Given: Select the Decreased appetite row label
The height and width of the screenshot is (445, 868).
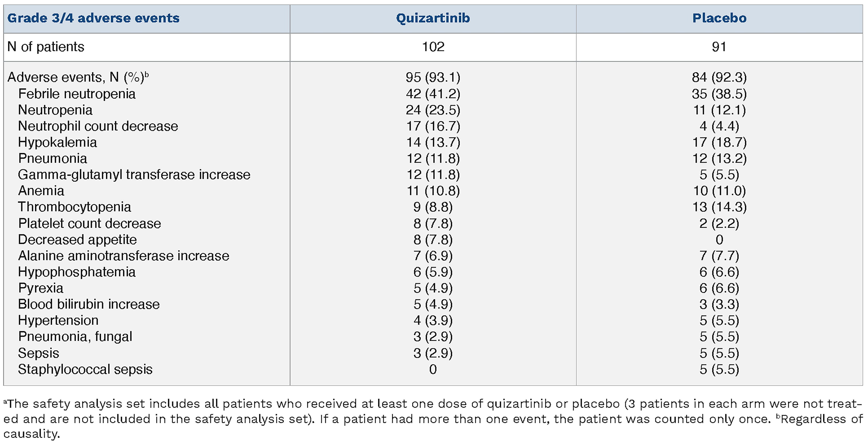Looking at the screenshot, I should 77,240.
